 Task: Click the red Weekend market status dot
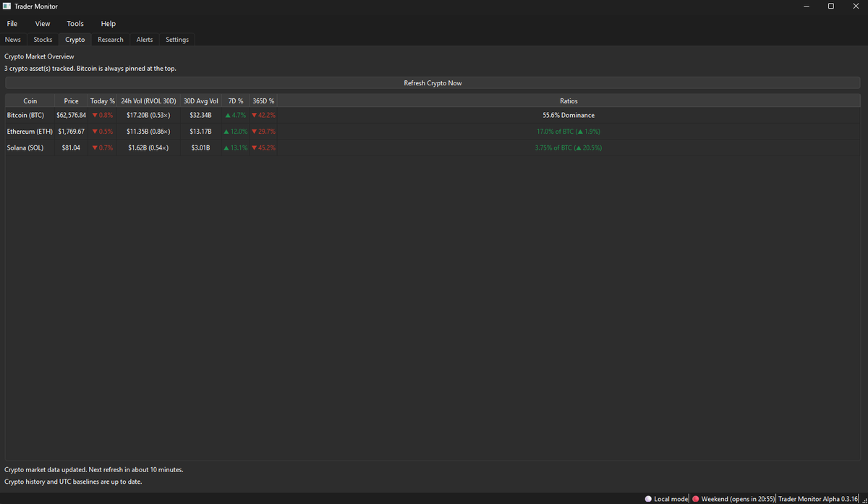click(696, 499)
